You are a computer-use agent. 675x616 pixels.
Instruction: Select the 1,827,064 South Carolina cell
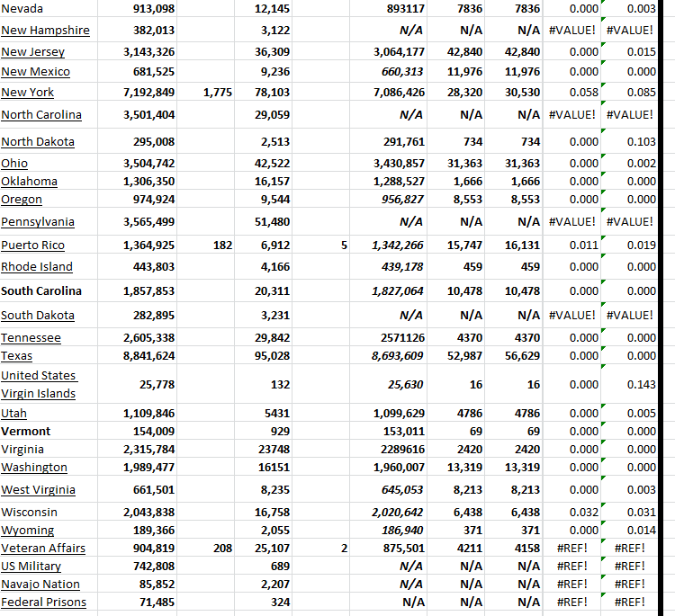click(389, 290)
